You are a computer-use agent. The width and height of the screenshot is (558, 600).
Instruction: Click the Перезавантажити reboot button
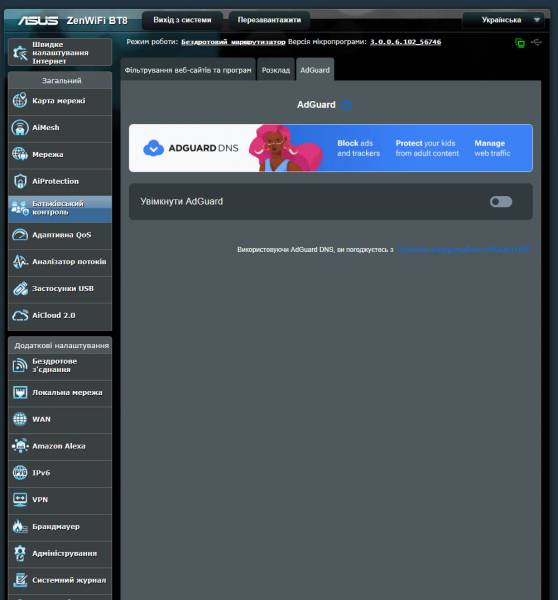[x=269, y=20]
